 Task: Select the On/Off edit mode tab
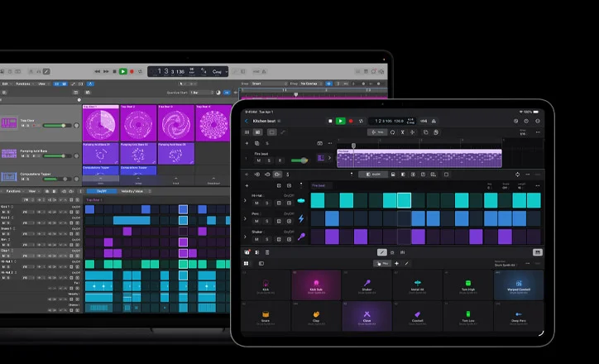click(x=102, y=191)
